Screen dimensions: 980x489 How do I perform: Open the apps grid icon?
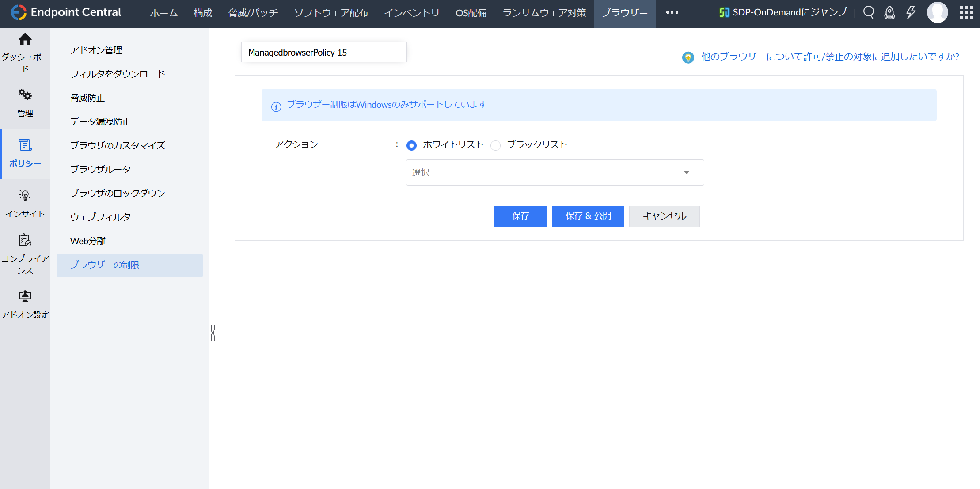point(966,12)
